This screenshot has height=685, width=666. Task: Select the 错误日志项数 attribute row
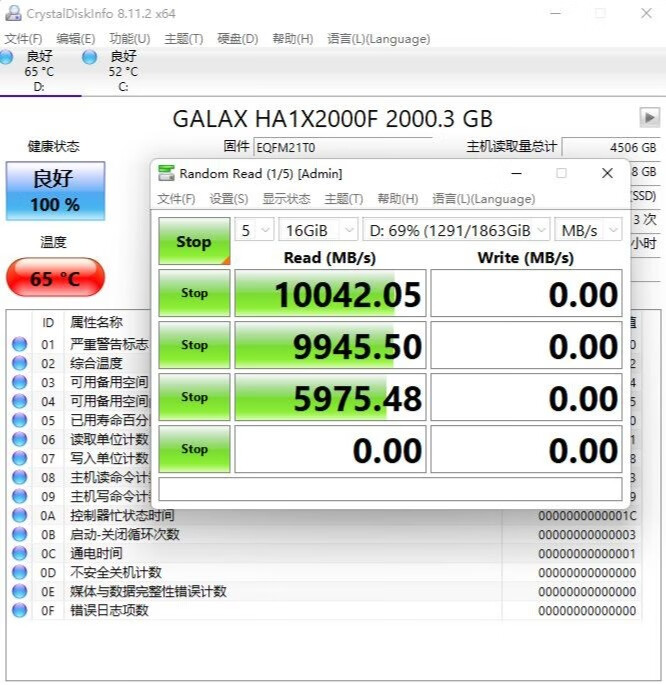click(324, 610)
